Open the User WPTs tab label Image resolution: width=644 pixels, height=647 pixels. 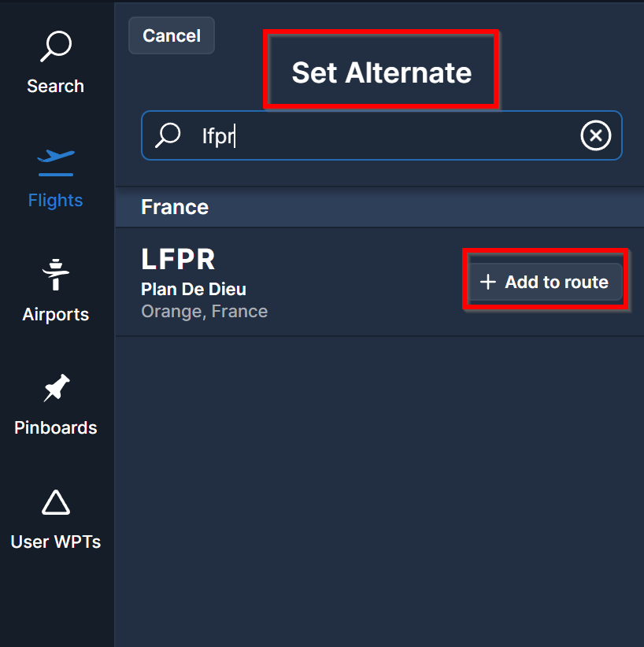coord(55,542)
